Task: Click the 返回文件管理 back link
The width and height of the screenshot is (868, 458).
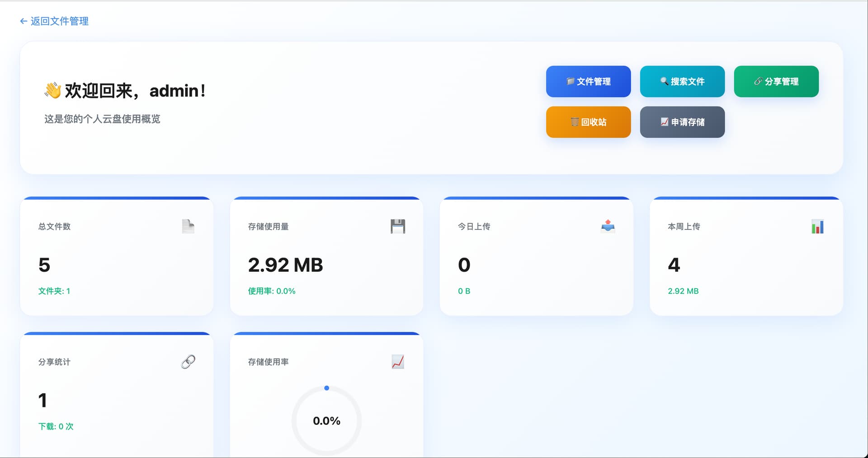Action: coord(54,21)
